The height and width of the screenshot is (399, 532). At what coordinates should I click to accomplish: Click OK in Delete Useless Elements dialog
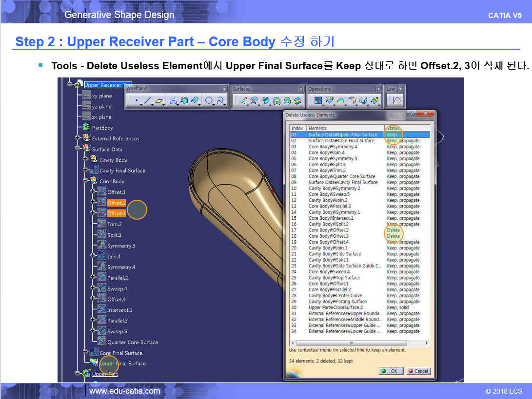click(390, 371)
